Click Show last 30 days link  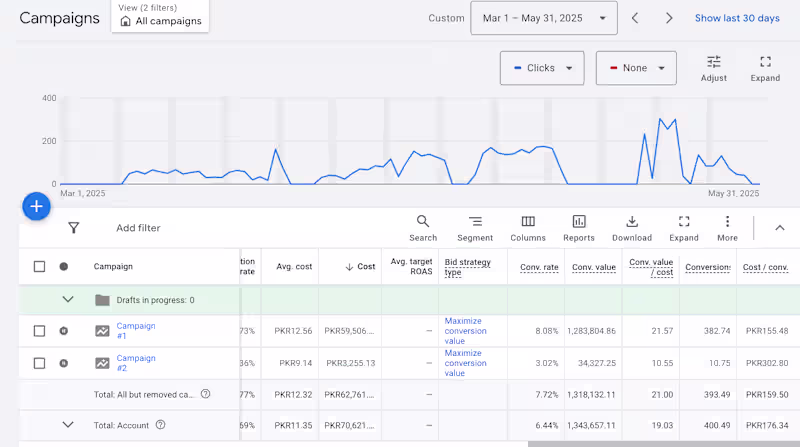click(x=737, y=18)
